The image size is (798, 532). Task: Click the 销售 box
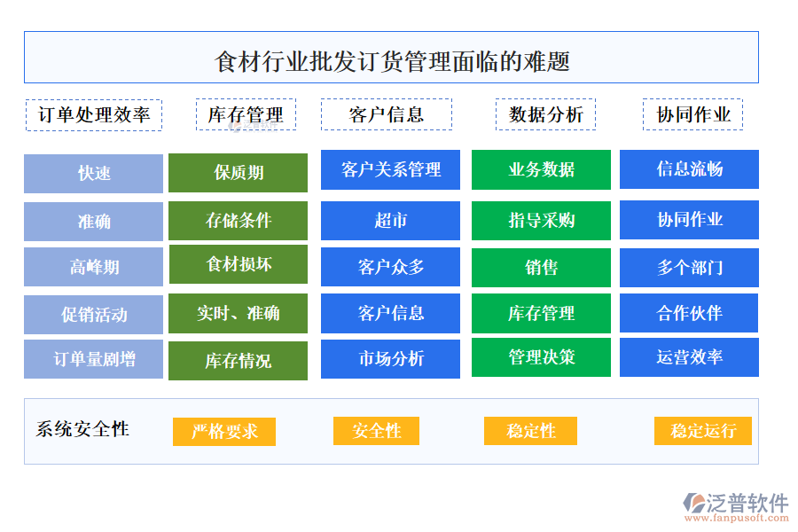[541, 268]
